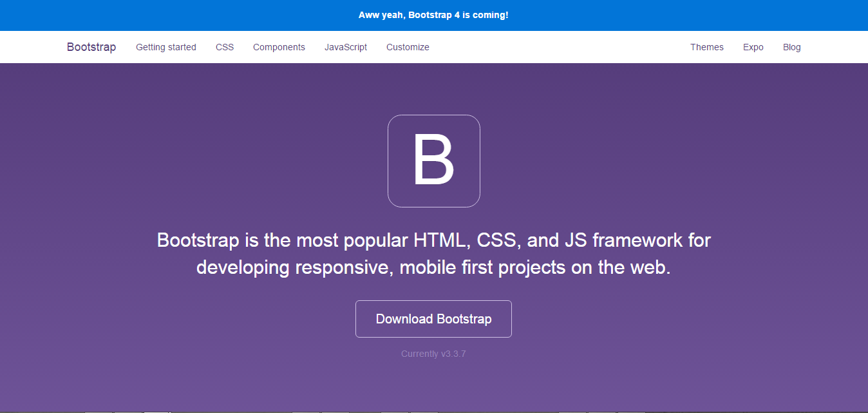This screenshot has height=413, width=868.
Task: Click the large Bootstrap B logo
Action: [433, 161]
